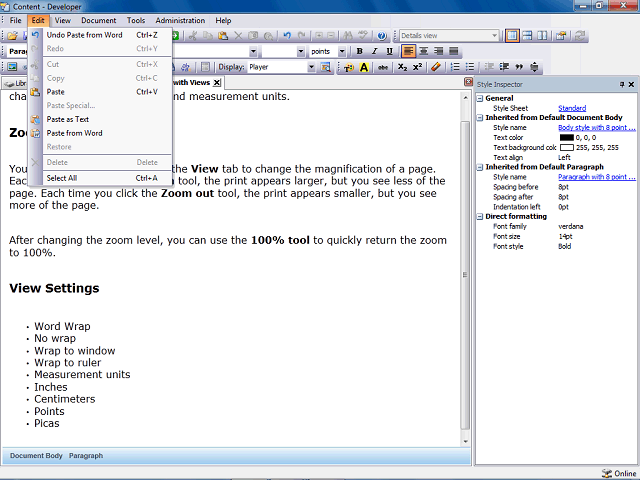Open the font size dropdown arrow
640x480 pixels.
point(301,51)
